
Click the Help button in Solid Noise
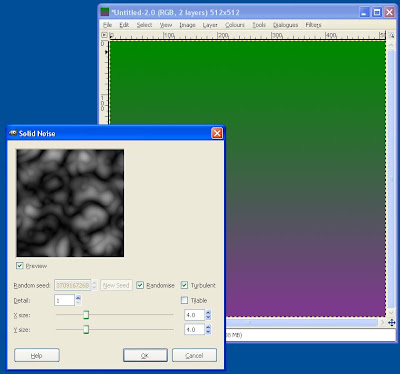37,355
